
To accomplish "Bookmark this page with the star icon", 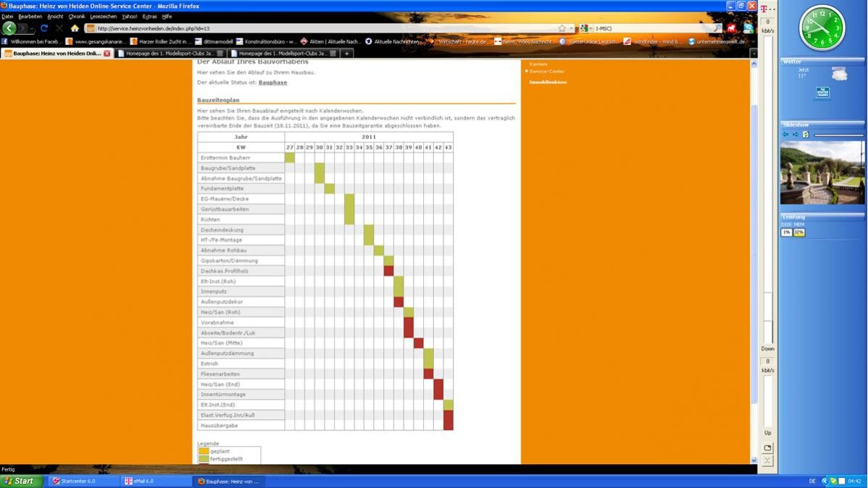I will [x=562, y=28].
